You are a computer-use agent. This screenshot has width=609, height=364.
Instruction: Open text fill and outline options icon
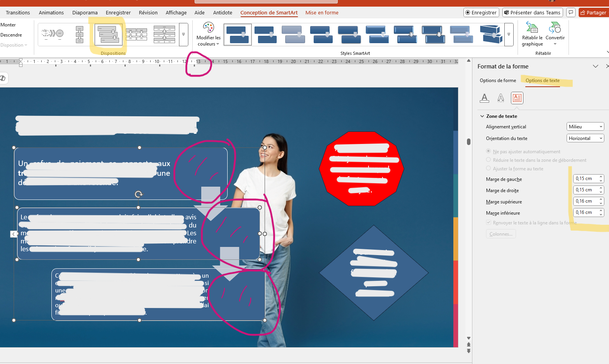484,98
